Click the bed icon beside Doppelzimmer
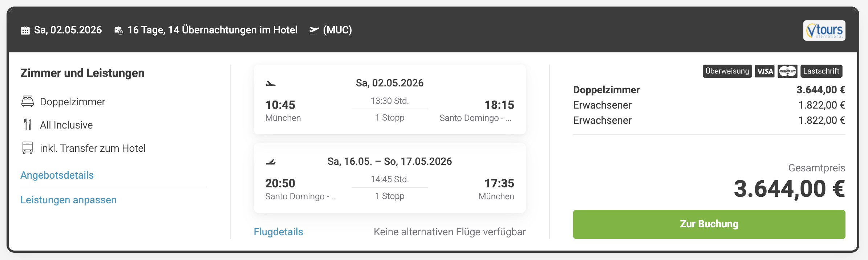Viewport: 868px width, 260px height. [x=28, y=102]
